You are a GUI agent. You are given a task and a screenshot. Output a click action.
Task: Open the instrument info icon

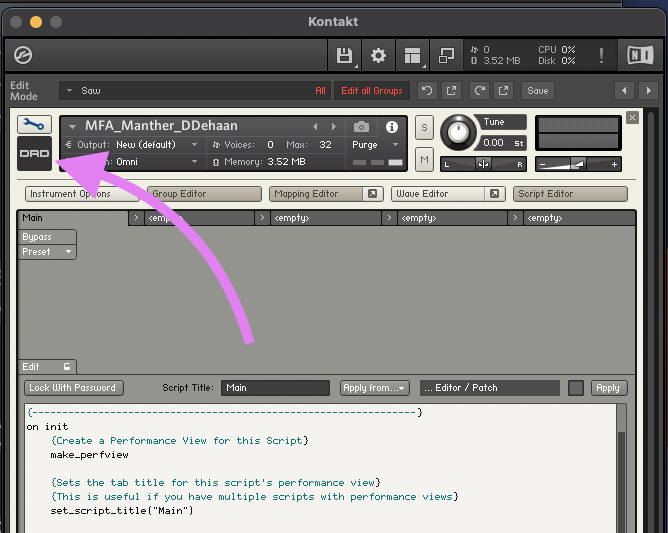(392, 127)
